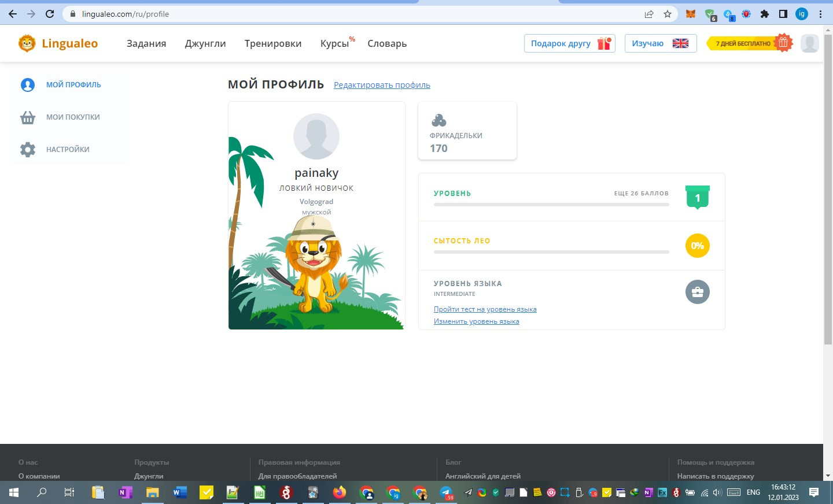Open the Extensions puzzle piece menu
This screenshot has width=833, height=504.
pos(765,14)
